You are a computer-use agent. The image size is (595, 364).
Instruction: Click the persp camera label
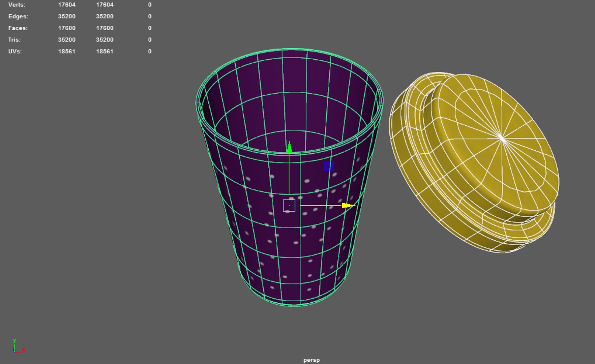tap(311, 360)
